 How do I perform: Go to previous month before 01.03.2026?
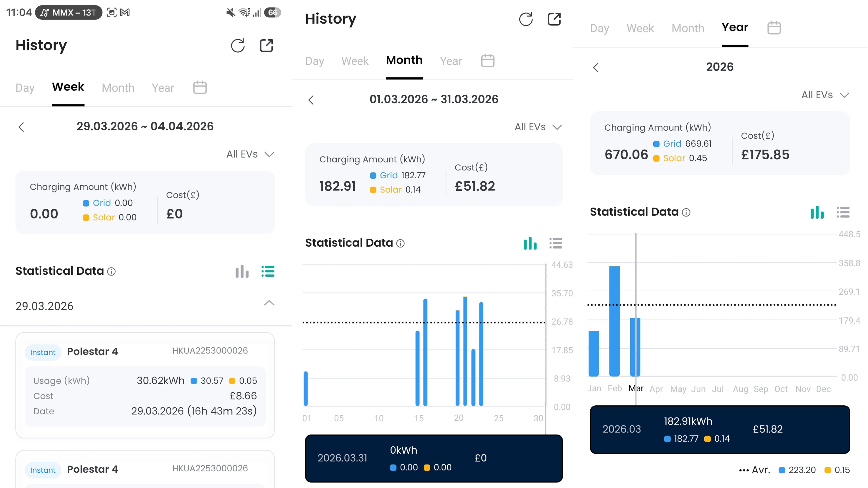[x=311, y=100]
